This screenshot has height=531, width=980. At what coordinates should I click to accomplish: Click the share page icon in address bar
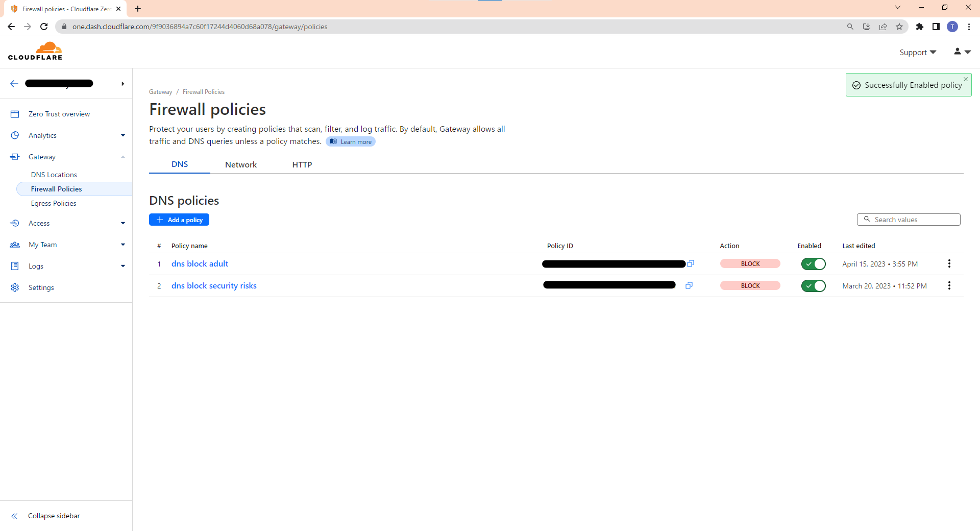[883, 27]
